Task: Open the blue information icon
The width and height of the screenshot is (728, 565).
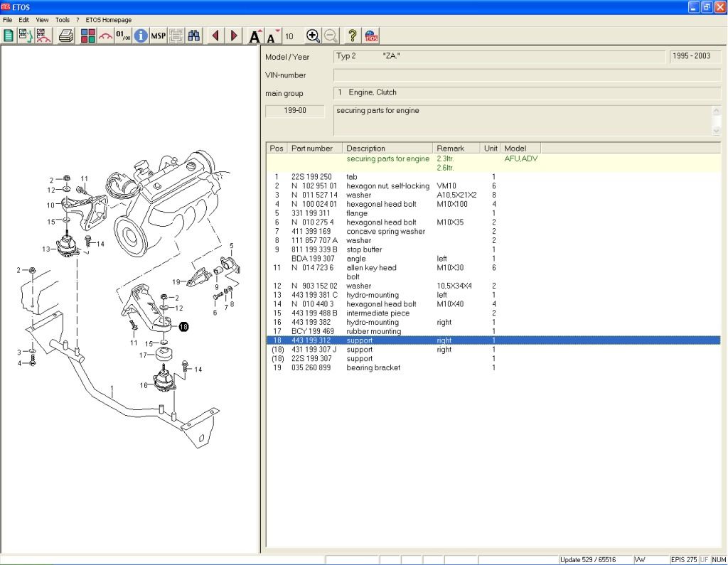Action: (x=141, y=36)
